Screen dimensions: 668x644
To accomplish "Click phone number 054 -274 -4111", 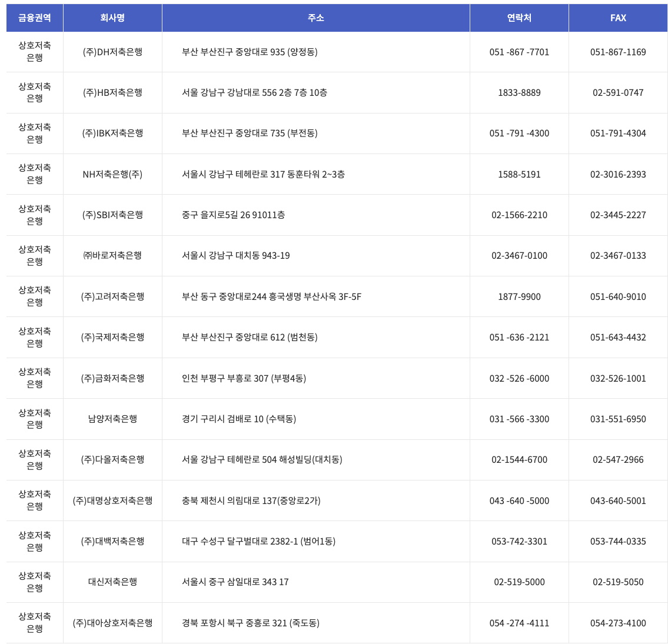I will pos(519,623).
